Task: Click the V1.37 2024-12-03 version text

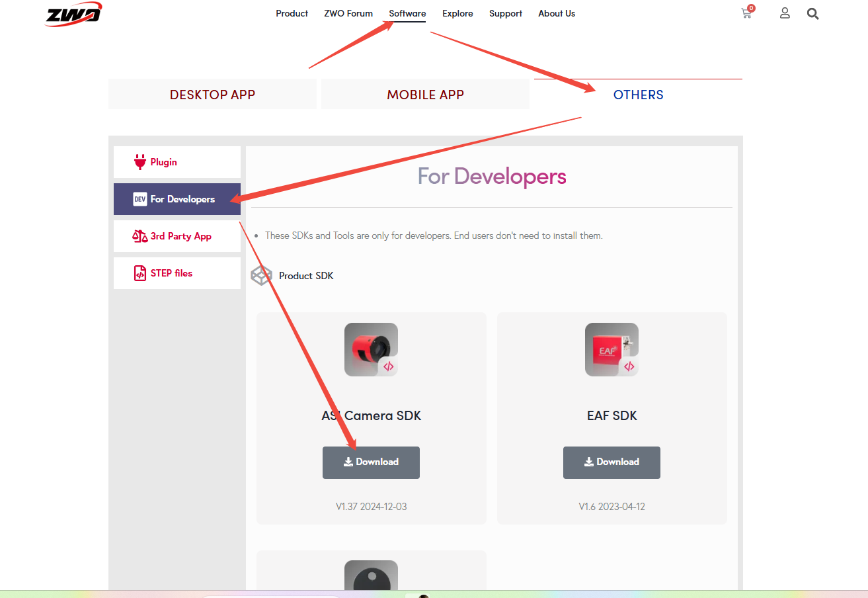Action: [x=371, y=507]
